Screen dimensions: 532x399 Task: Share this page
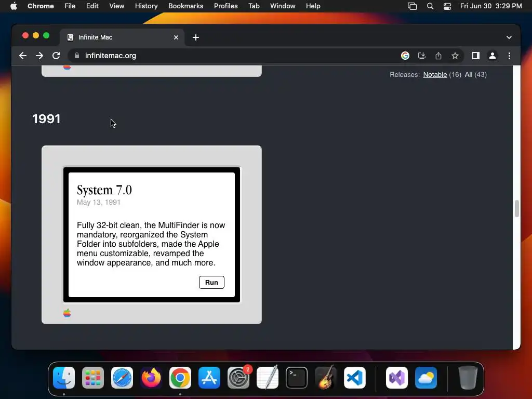pyautogui.click(x=438, y=56)
